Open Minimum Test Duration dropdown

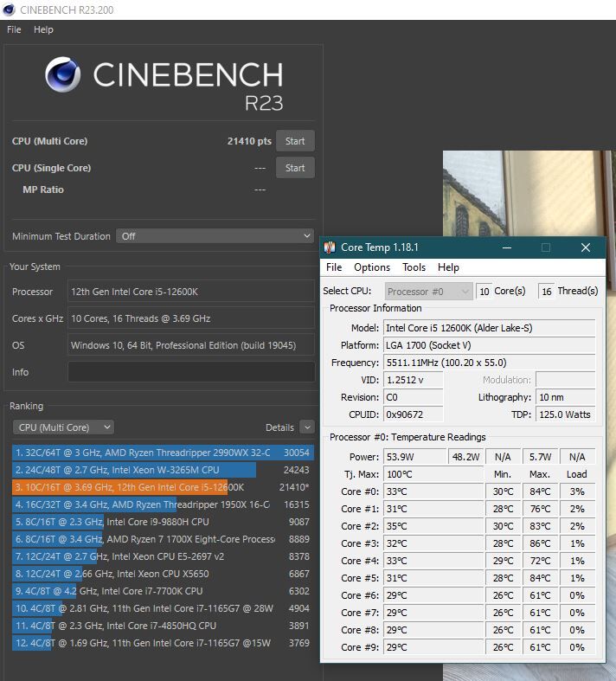(215, 236)
